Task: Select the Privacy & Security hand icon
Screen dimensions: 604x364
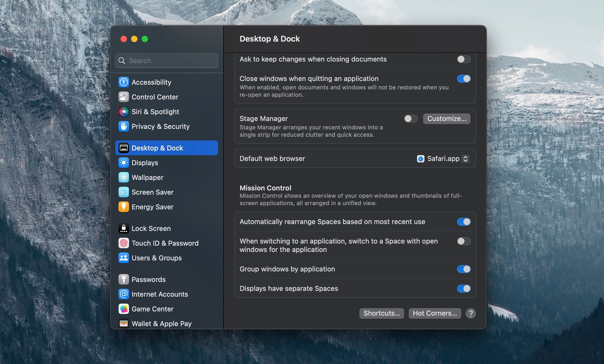Action: click(124, 126)
